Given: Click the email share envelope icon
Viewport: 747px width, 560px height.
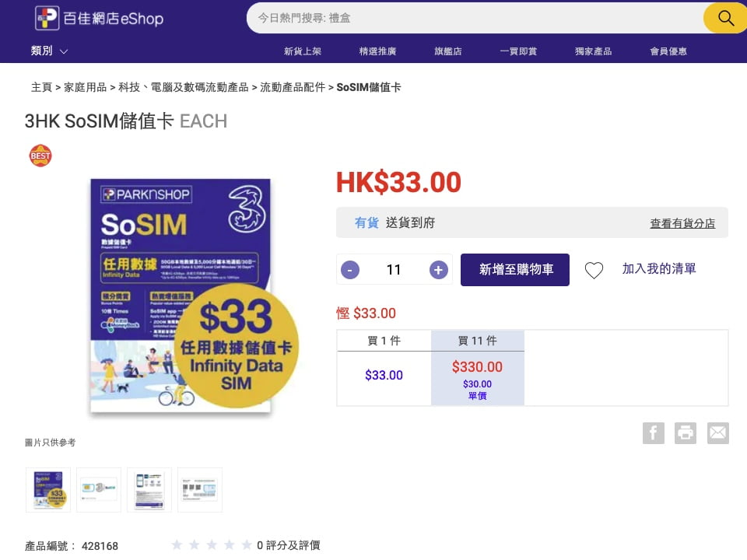Looking at the screenshot, I should (717, 433).
